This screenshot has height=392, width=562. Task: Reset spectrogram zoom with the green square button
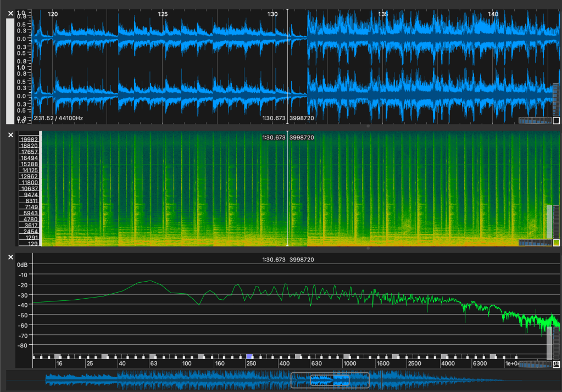coord(556,243)
